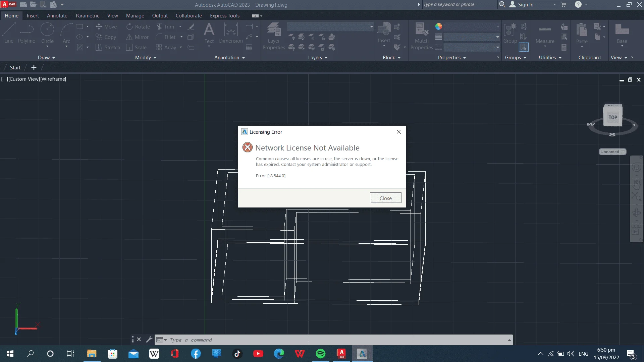The width and height of the screenshot is (644, 362).
Task: Expand the Utilities panel
Action: (x=550, y=58)
